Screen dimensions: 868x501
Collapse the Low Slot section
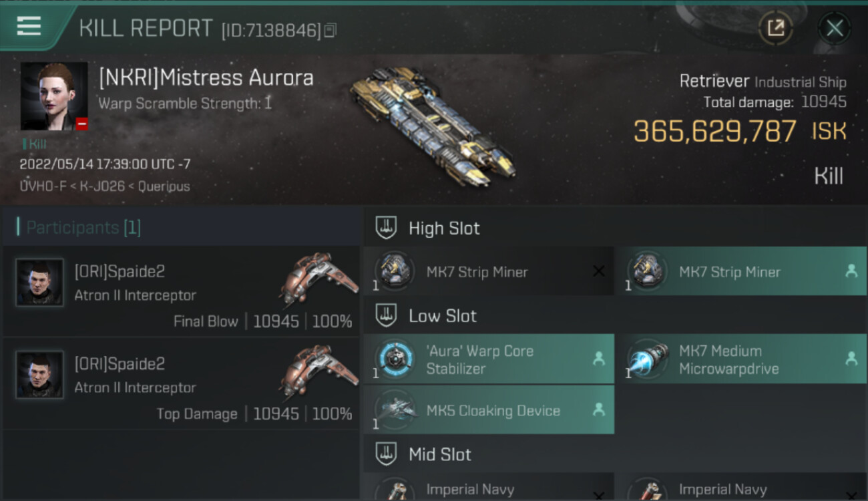tap(386, 315)
